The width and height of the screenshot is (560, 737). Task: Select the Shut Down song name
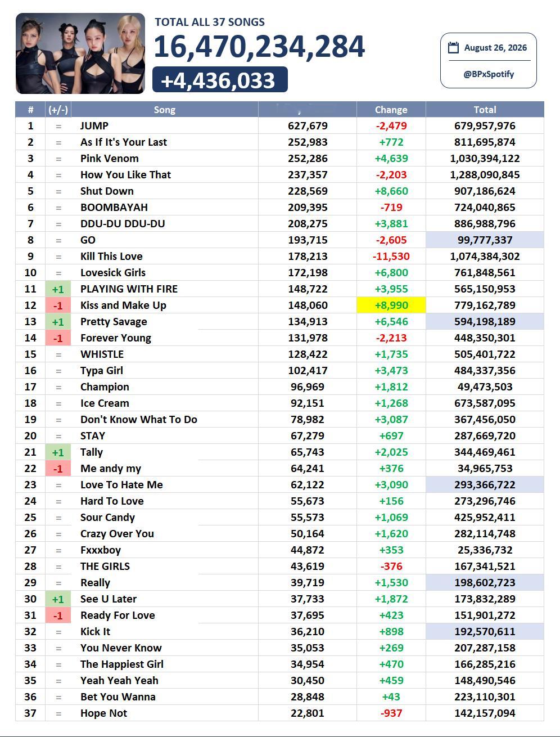pyautogui.click(x=107, y=191)
